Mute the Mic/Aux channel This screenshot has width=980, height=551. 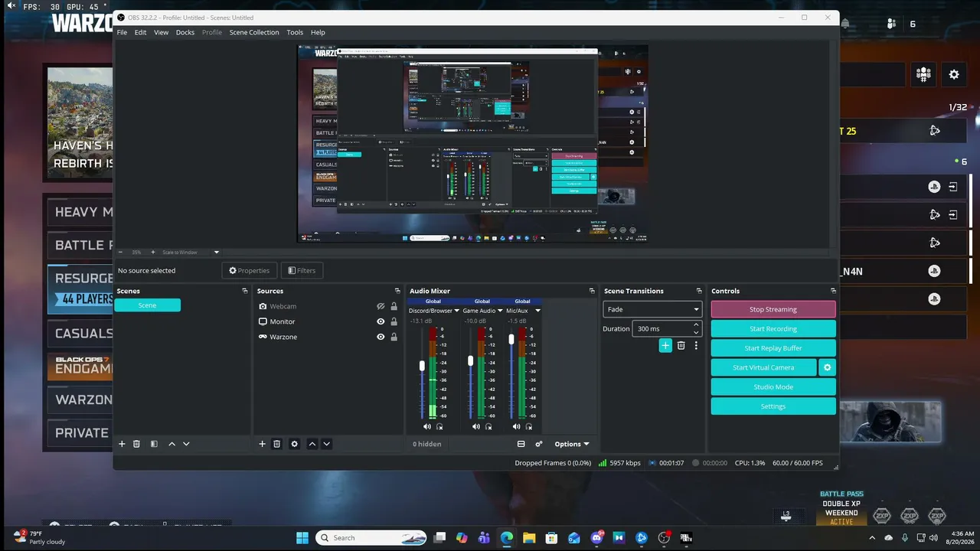coord(516,426)
